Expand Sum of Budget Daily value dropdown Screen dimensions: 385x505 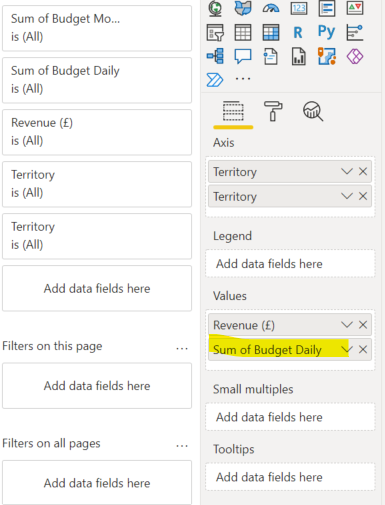(347, 350)
